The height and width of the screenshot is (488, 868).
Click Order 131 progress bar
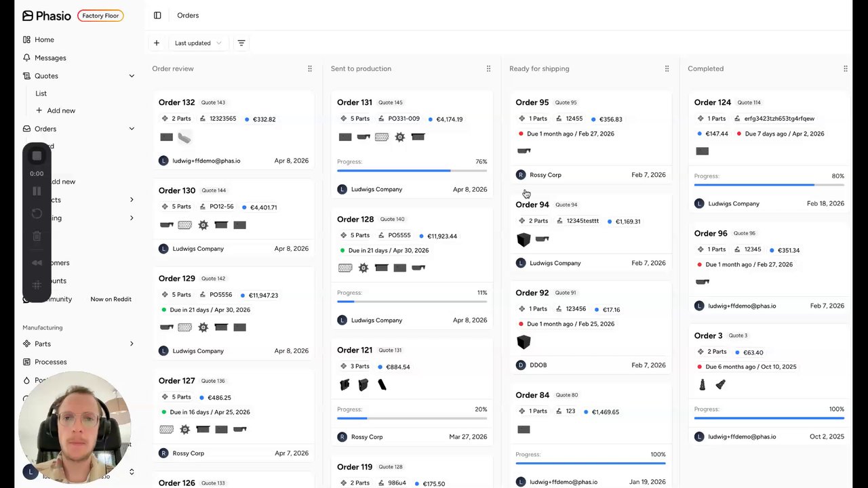click(412, 171)
